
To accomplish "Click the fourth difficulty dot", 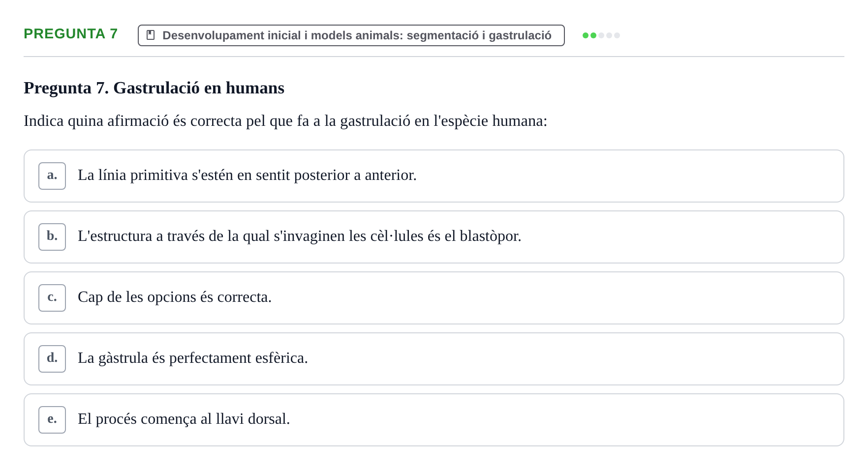I will (x=609, y=35).
